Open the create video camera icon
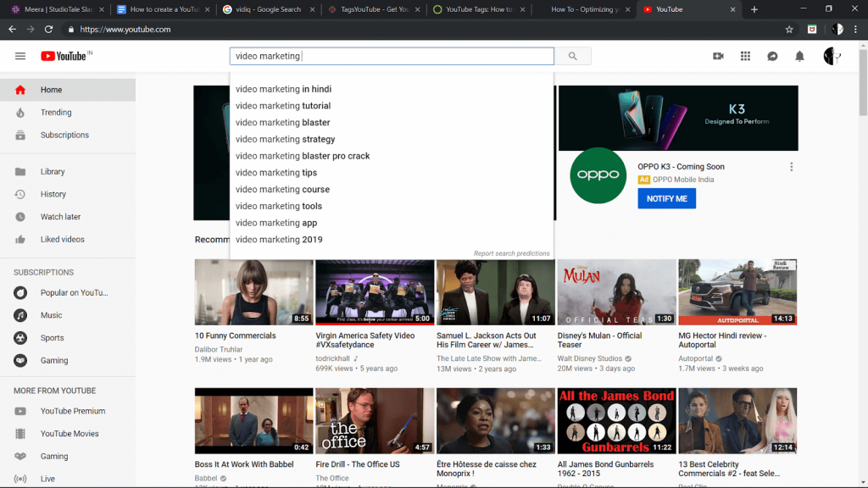 point(718,56)
